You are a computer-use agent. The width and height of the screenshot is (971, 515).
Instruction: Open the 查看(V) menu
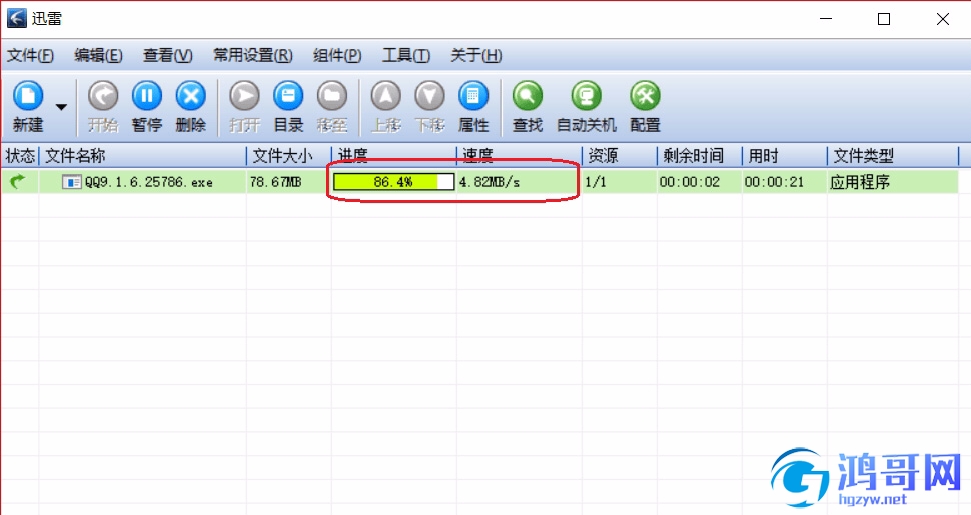click(x=168, y=56)
